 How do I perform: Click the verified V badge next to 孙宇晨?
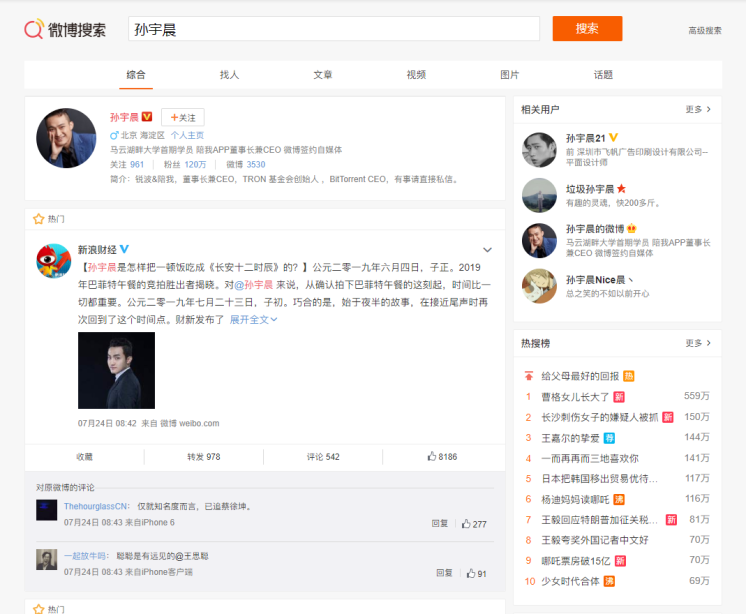[x=147, y=117]
